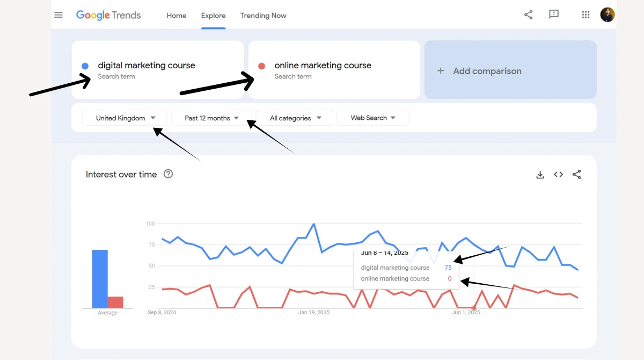Viewport: 644px width, 360px height.
Task: Open the send feedback icon
Action: [x=554, y=15]
